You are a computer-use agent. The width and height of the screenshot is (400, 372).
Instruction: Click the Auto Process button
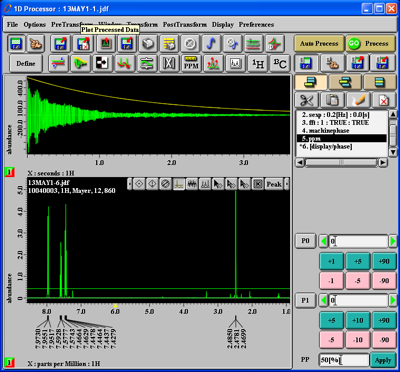[x=319, y=43]
